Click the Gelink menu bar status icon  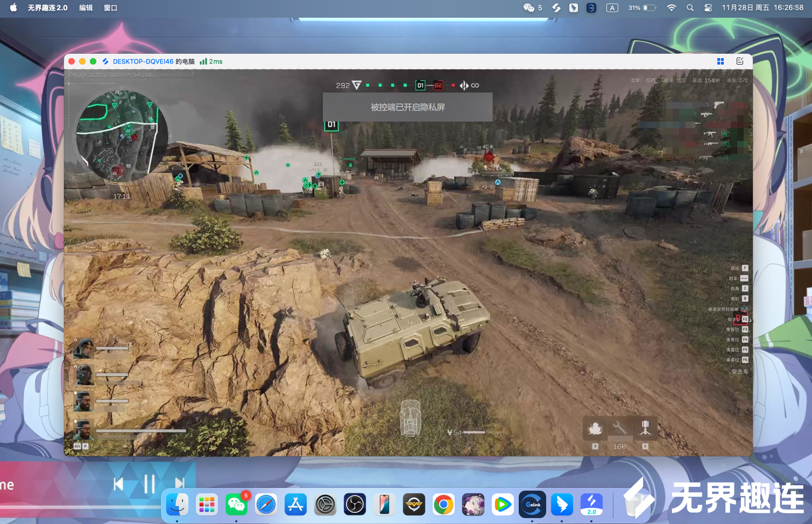pos(591,8)
